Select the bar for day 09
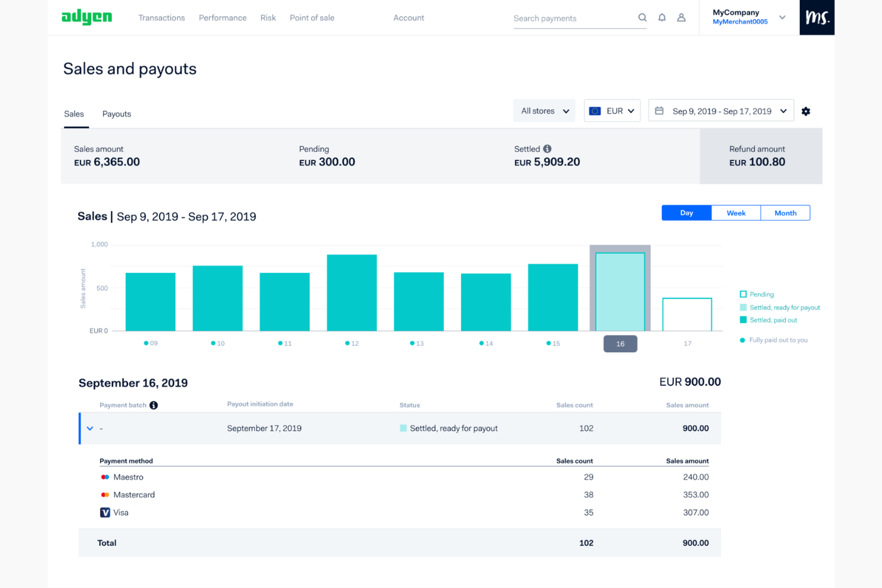This screenshot has height=588, width=882. click(151, 302)
